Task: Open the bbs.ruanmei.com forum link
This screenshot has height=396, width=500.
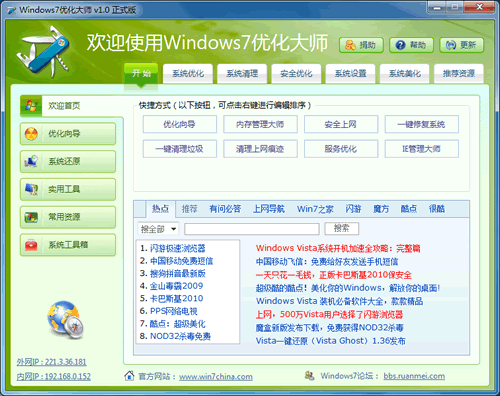Action: [x=414, y=376]
